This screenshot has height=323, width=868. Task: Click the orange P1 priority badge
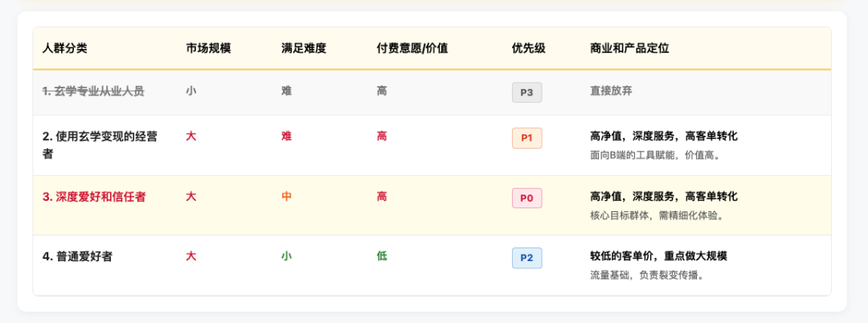click(526, 137)
